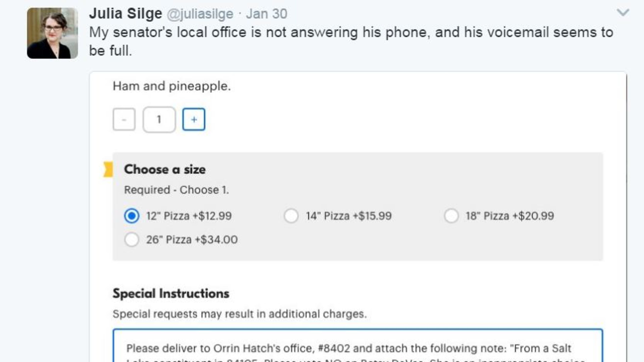Image resolution: width=644 pixels, height=362 pixels.
Task: Click the additional charges notice text
Action: [x=239, y=314]
